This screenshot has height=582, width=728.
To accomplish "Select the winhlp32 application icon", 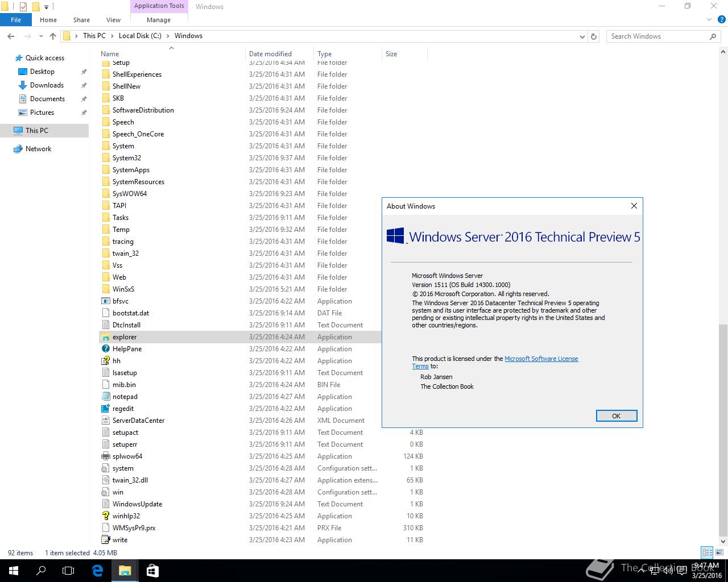I will (x=105, y=516).
